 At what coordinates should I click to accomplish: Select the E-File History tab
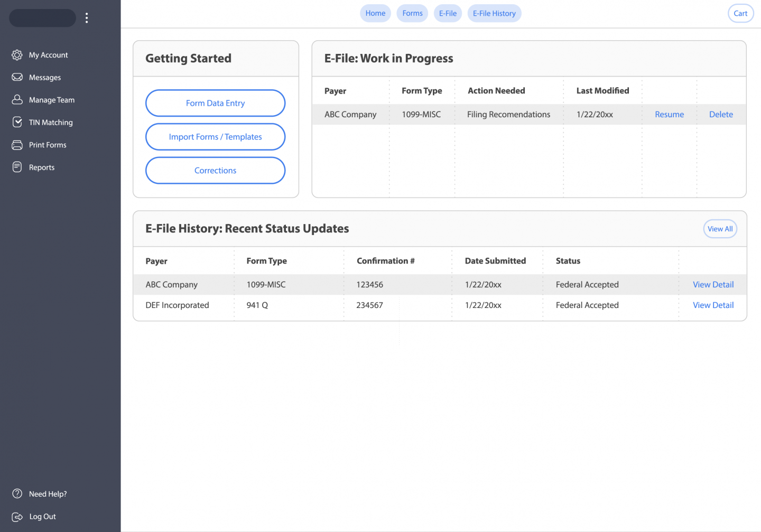coord(494,13)
